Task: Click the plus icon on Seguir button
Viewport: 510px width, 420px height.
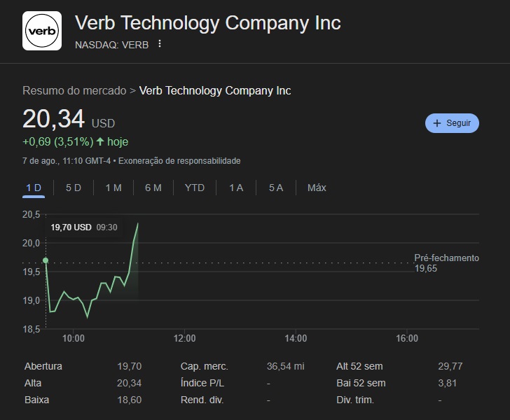Action: pos(437,123)
